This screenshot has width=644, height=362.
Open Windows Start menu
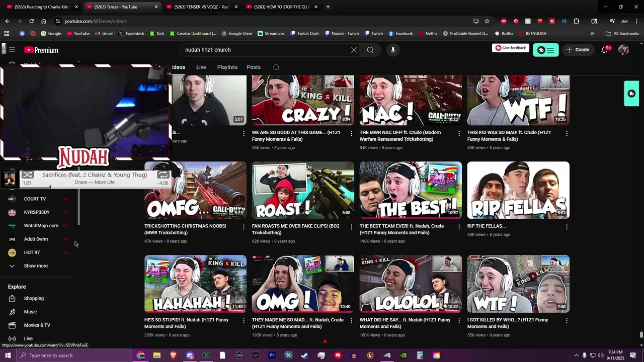pos(8,355)
